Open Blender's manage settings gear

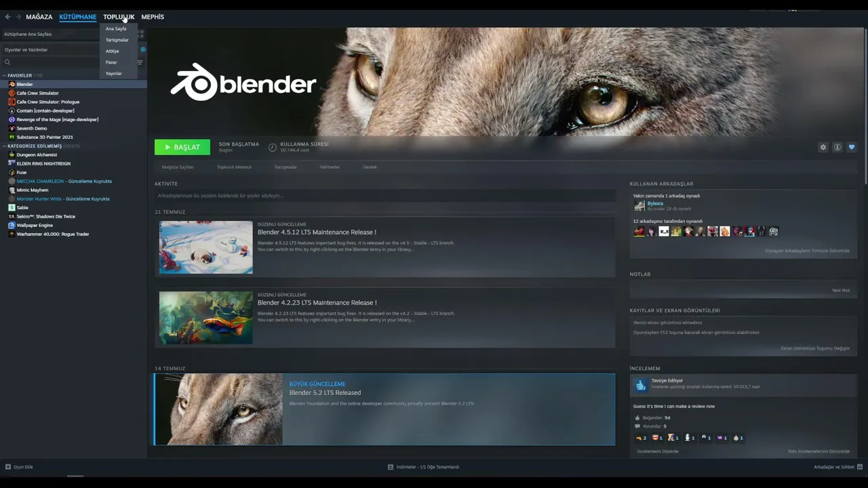pos(823,147)
